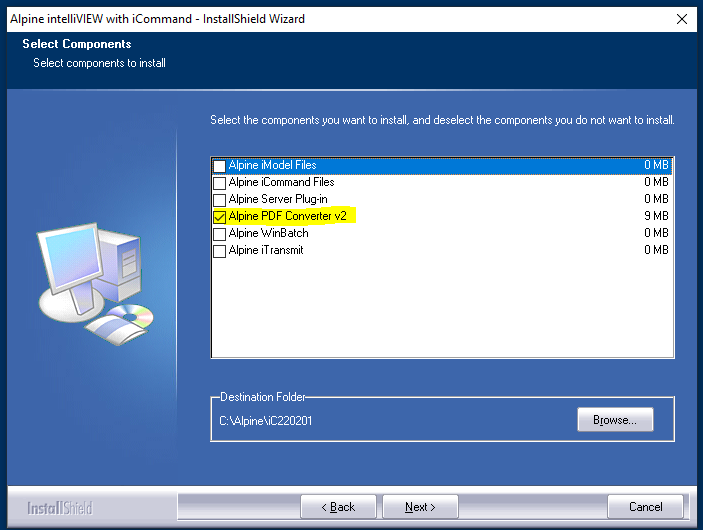Check the Alpine WinBatch checkbox

point(219,234)
